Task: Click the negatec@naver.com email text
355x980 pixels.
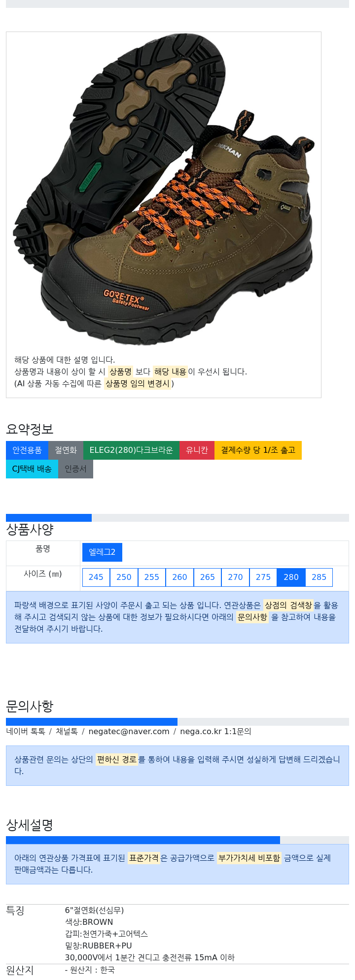Action: tap(129, 731)
